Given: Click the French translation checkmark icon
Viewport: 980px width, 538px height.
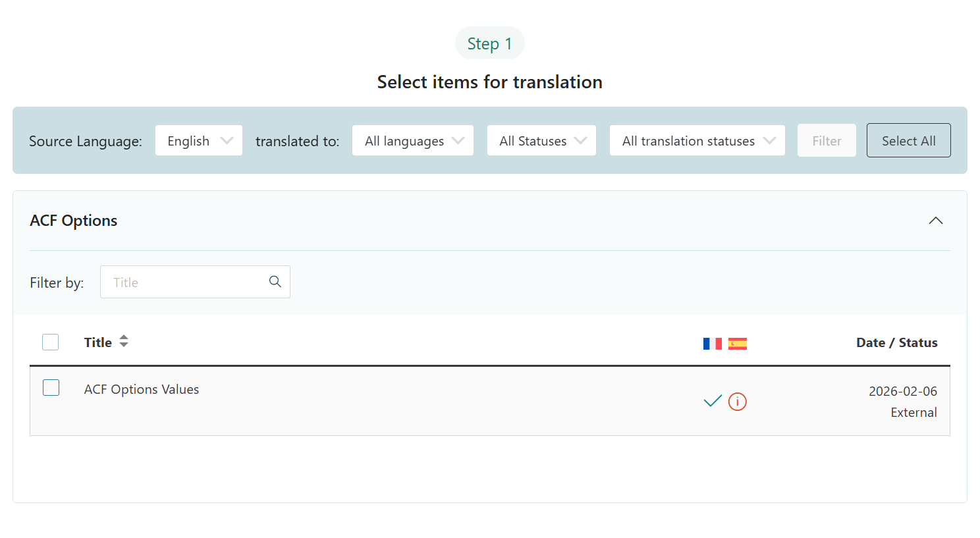Looking at the screenshot, I should click(x=713, y=401).
